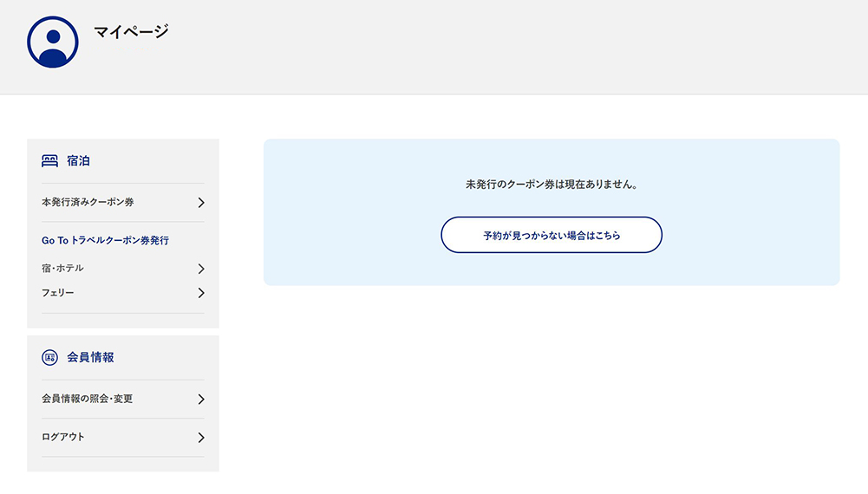Click the arrow next to 会員情報の照会・変更

click(x=201, y=400)
